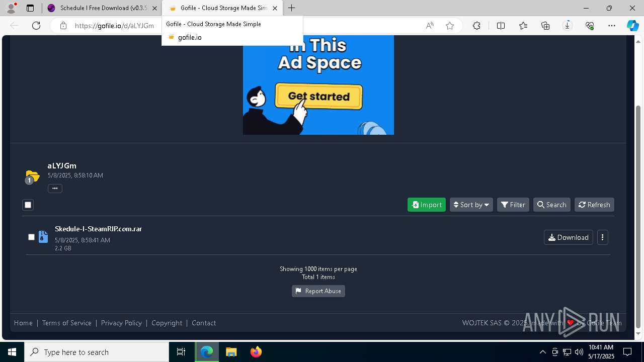Click Report Abuse button
Viewport: 644px width, 362px height.
click(318, 291)
